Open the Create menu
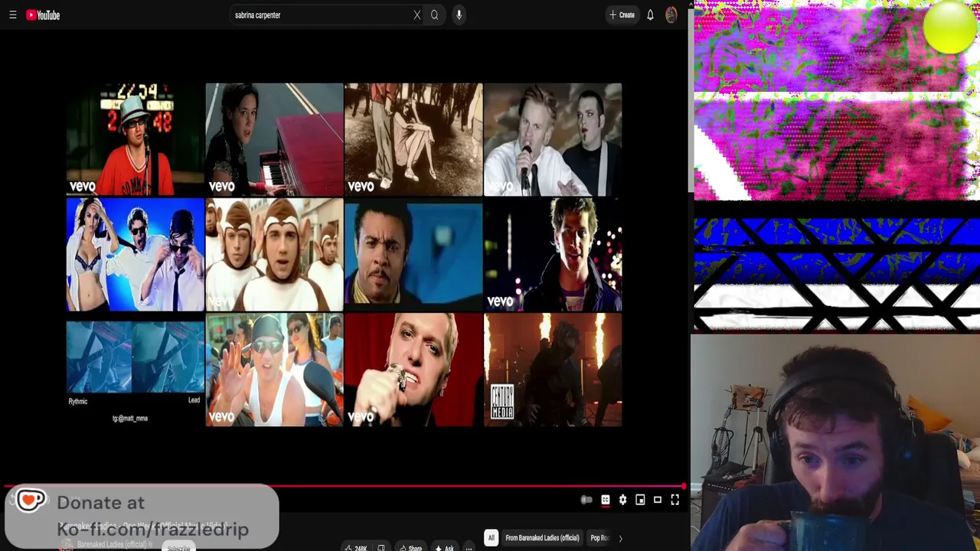The image size is (980, 551). 622,15
